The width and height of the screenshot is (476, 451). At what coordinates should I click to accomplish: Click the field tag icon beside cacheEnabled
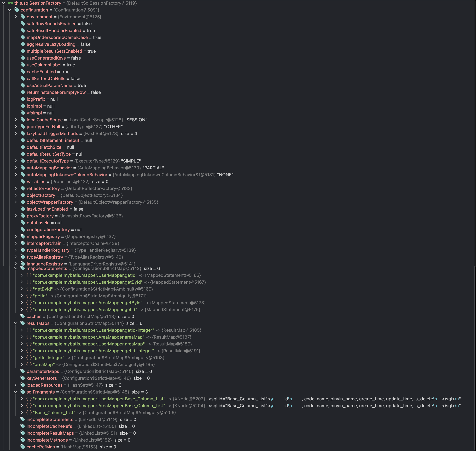(x=23, y=72)
